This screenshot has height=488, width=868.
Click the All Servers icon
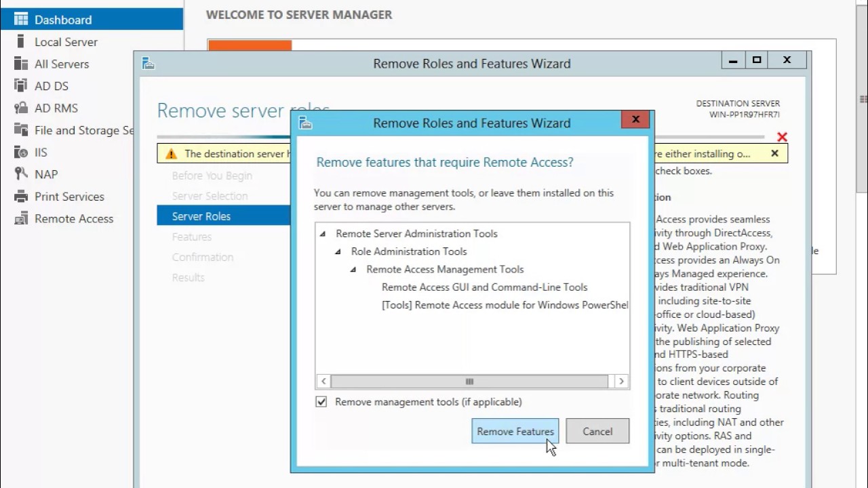pyautogui.click(x=21, y=64)
